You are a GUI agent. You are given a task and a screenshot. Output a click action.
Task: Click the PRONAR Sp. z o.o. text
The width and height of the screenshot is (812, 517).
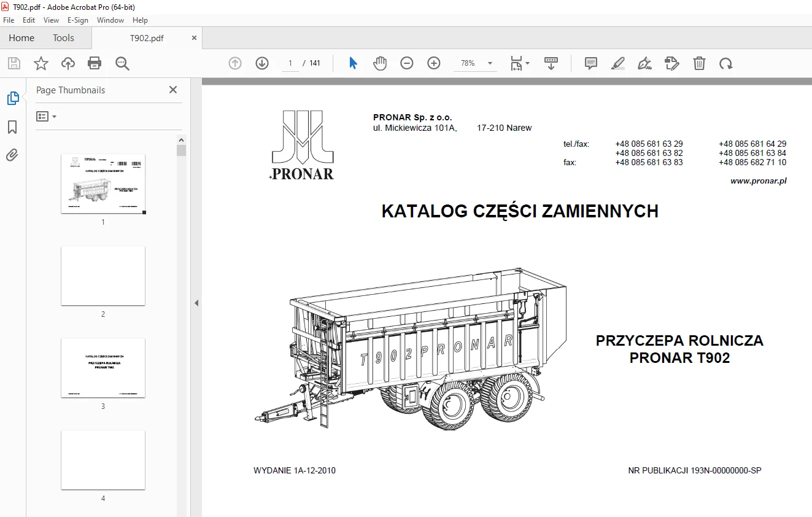pos(412,118)
